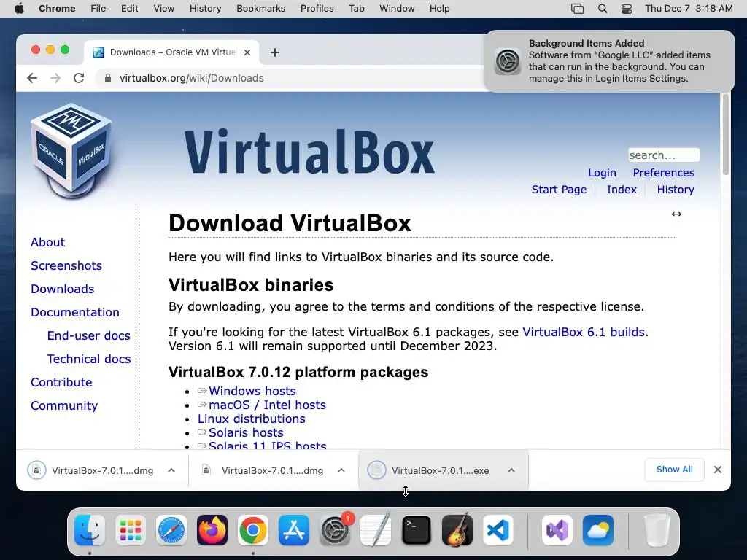Viewport: 747px width, 560px height.
Task: Open Spotlight search in menu bar
Action: (602, 9)
